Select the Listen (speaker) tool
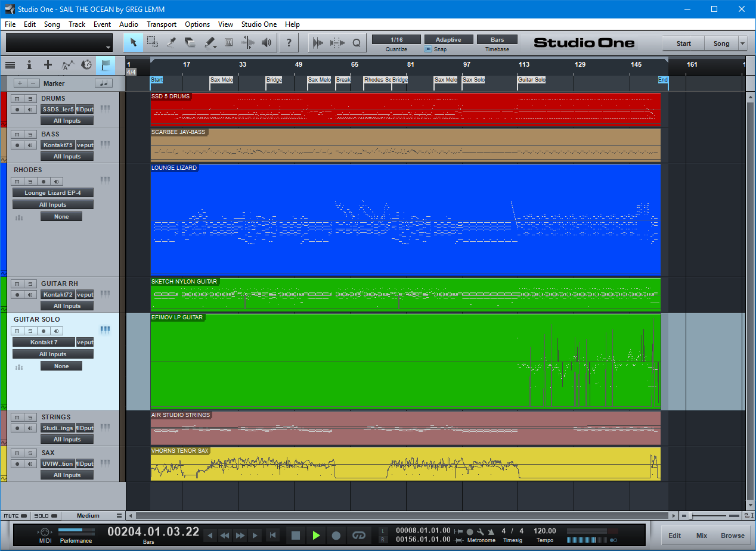Viewport: 756px width, 551px height. click(267, 42)
